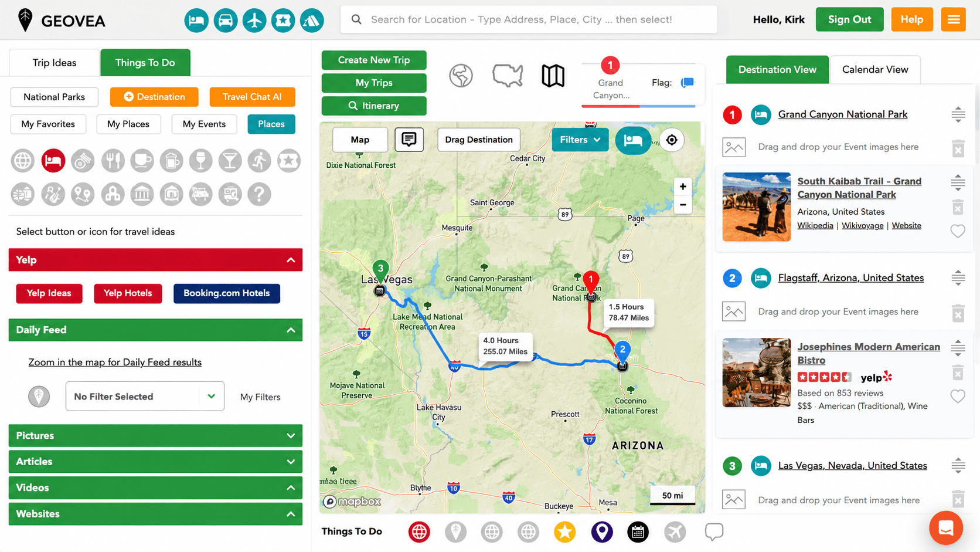The width and height of the screenshot is (980, 552).
Task: Click the red globe icon in bottom bar
Action: click(419, 532)
